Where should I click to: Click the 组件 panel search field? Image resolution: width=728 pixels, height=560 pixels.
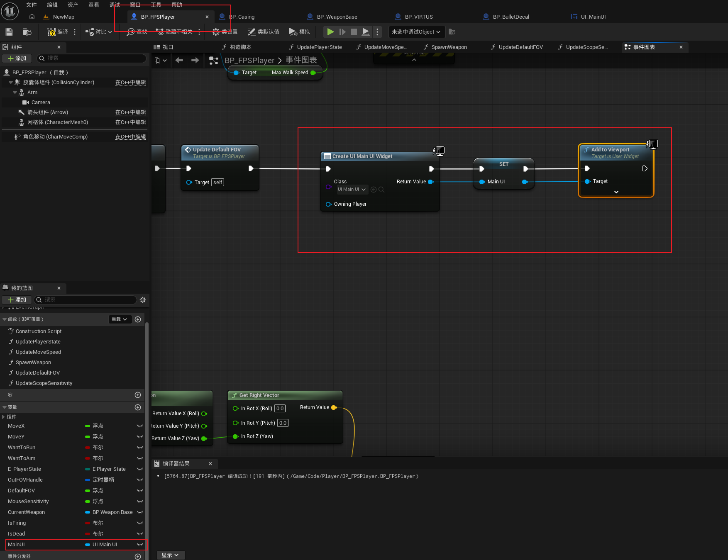pyautogui.click(x=91, y=58)
